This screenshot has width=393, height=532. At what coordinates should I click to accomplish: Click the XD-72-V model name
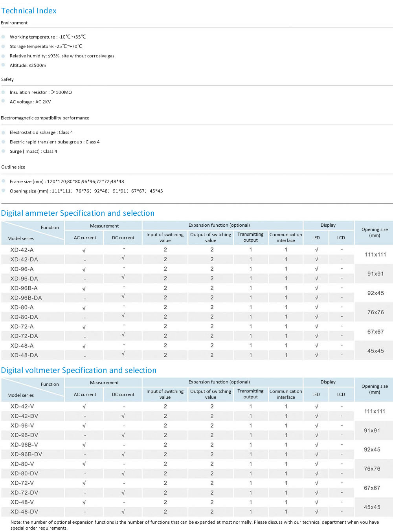[x=22, y=483]
